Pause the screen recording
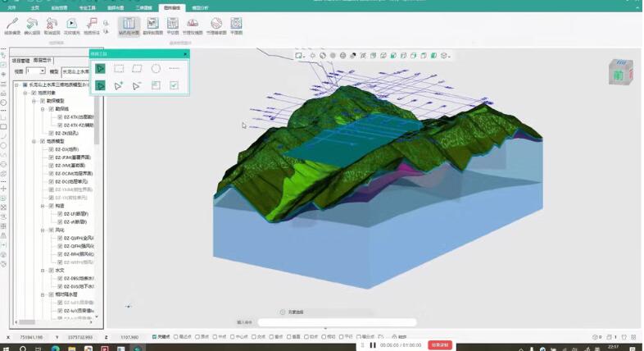The width and height of the screenshot is (644, 351). pos(373,345)
